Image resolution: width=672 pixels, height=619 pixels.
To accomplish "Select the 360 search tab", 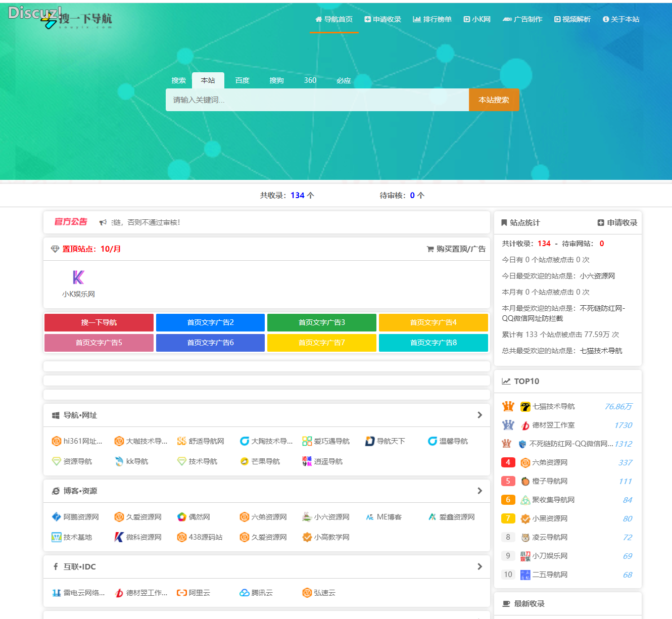I will [310, 80].
